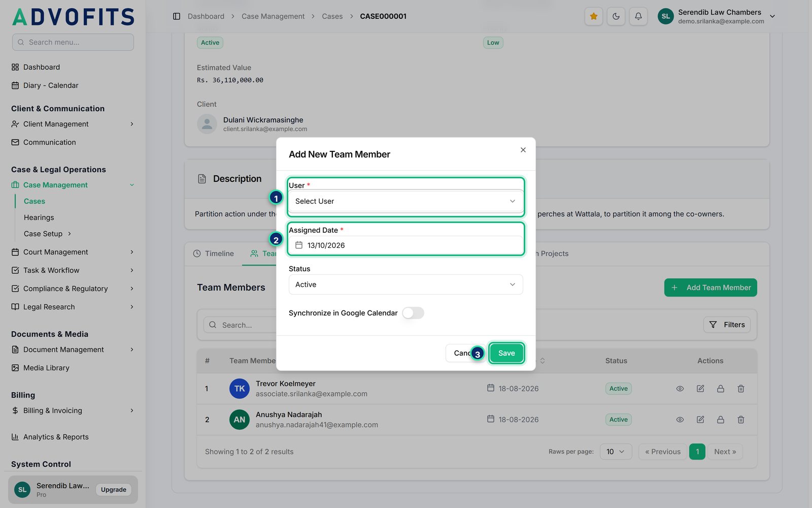Screen dimensions: 812x508
Task: Click the favorites star icon in header
Action: click(594, 16)
